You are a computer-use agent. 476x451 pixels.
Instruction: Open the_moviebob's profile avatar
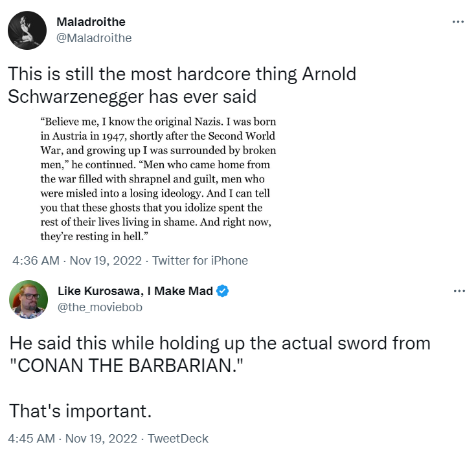pyautogui.click(x=27, y=300)
